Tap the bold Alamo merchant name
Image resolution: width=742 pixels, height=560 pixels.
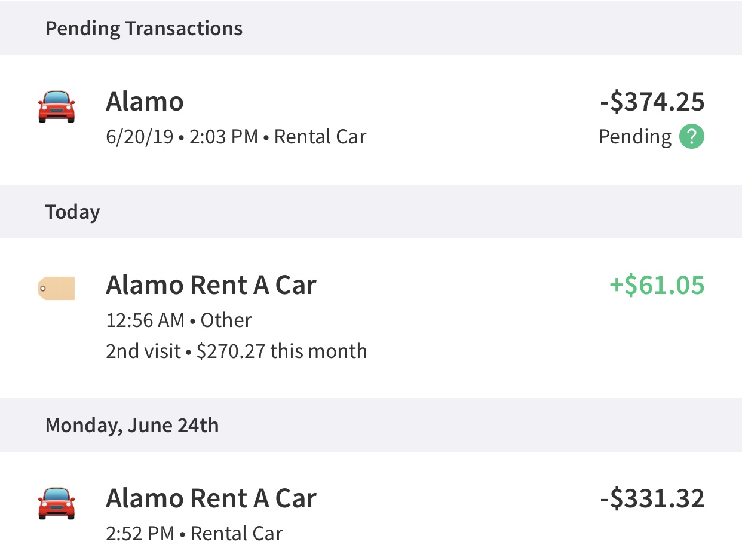tap(145, 102)
